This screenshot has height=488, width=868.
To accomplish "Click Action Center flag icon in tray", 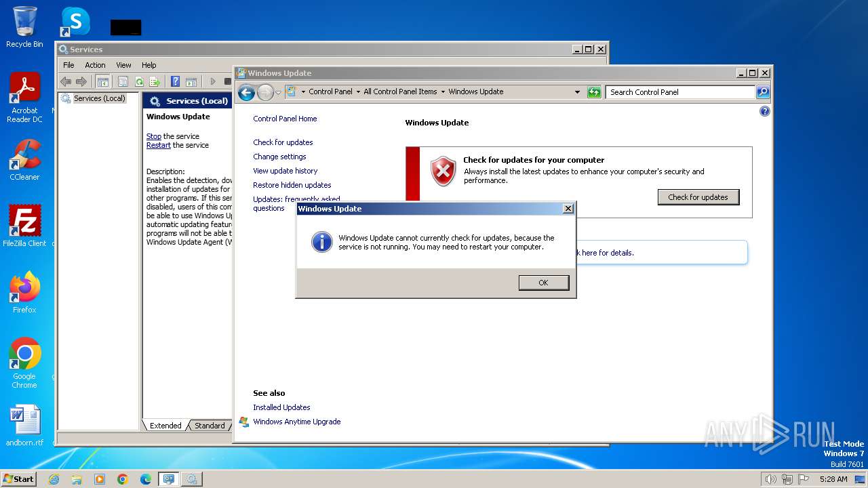I will click(x=804, y=479).
